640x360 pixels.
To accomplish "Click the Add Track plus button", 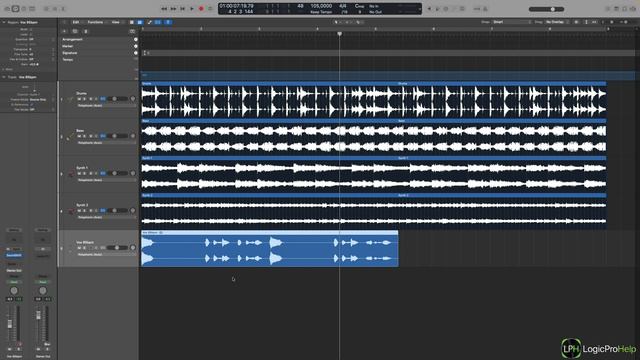I will tap(64, 31).
